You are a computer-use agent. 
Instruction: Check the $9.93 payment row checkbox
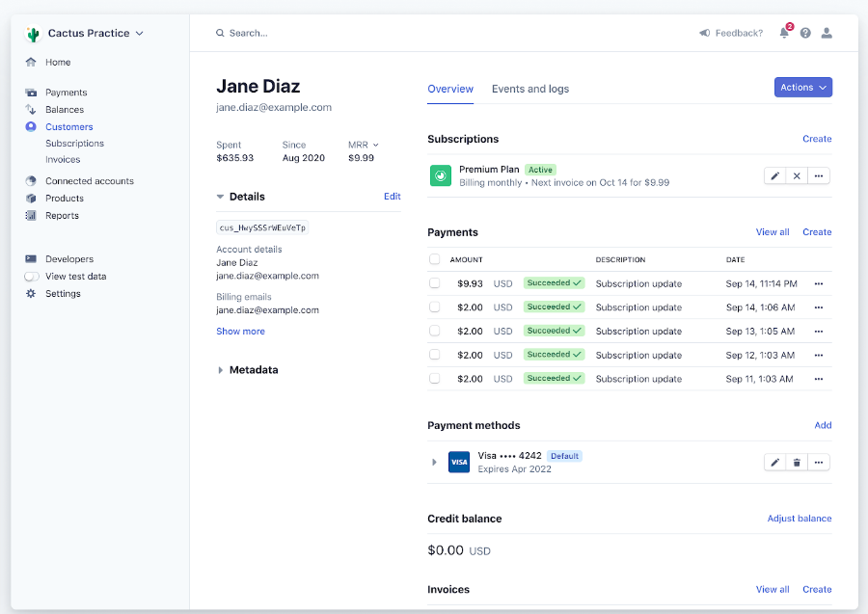[434, 283]
